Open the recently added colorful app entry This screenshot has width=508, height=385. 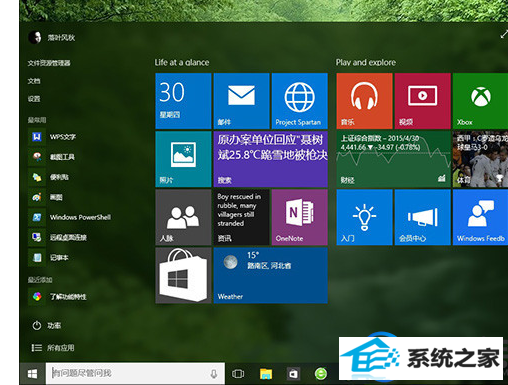tap(58, 296)
